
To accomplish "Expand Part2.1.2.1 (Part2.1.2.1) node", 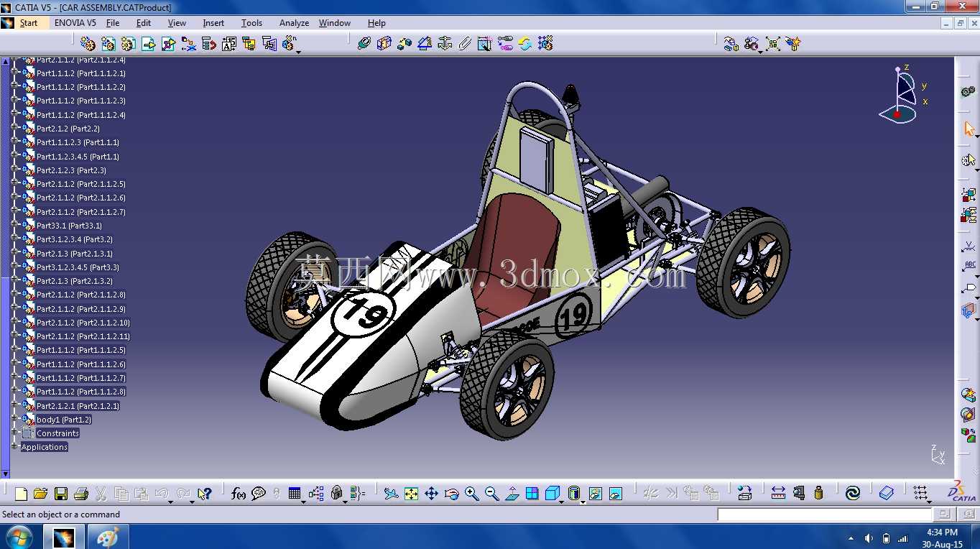I will tap(14, 405).
